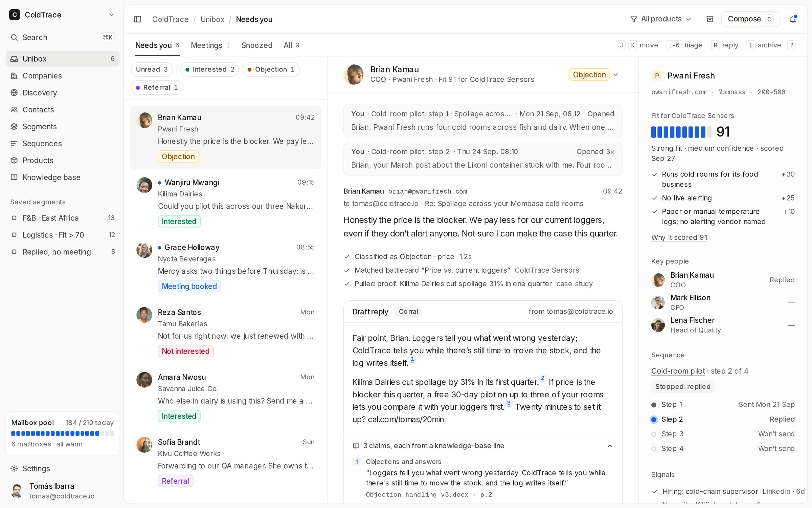Open Unibox in the sidebar
The width and height of the screenshot is (812, 508).
[63, 59]
